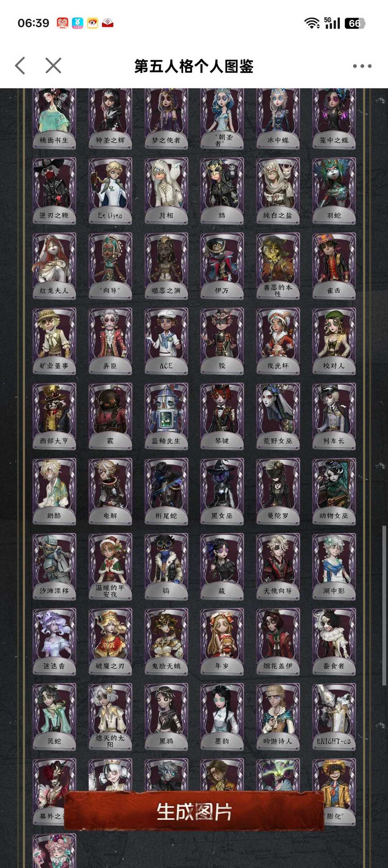This screenshot has width=388, height=868.
Task: Open the KNIGHT-e3 skin card
Action: pos(334,717)
